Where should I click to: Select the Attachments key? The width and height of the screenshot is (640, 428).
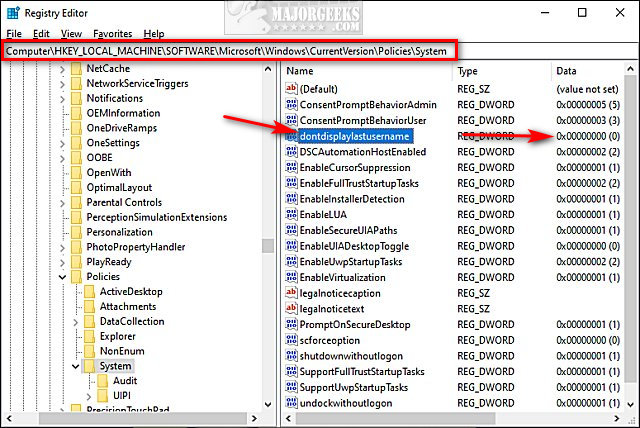point(128,306)
